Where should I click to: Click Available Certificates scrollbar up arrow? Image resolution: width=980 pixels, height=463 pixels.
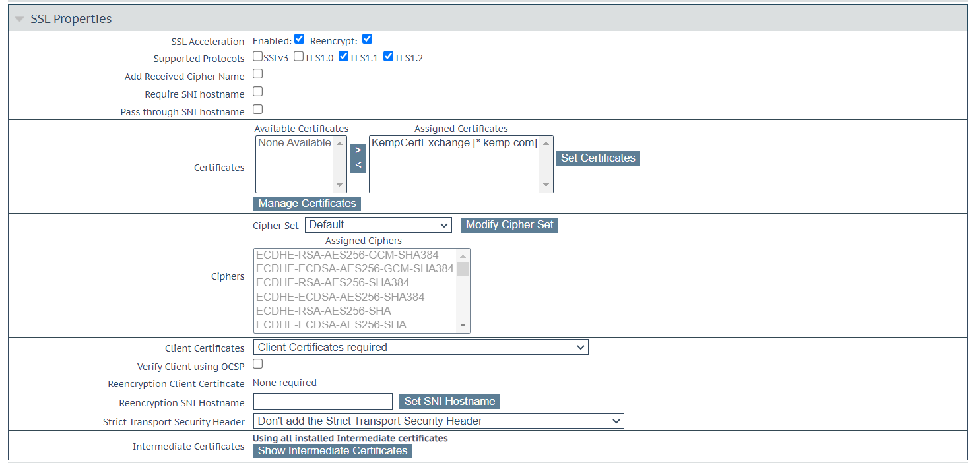pyautogui.click(x=340, y=143)
